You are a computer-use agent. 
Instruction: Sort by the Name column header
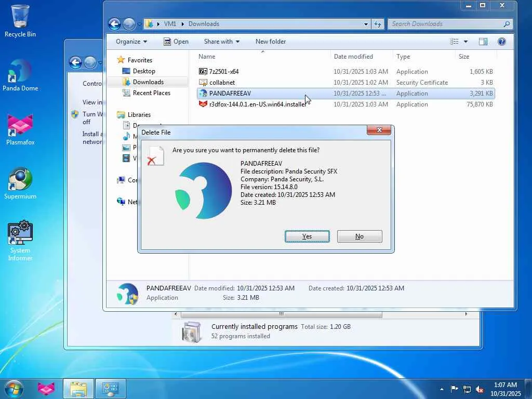tap(263, 57)
